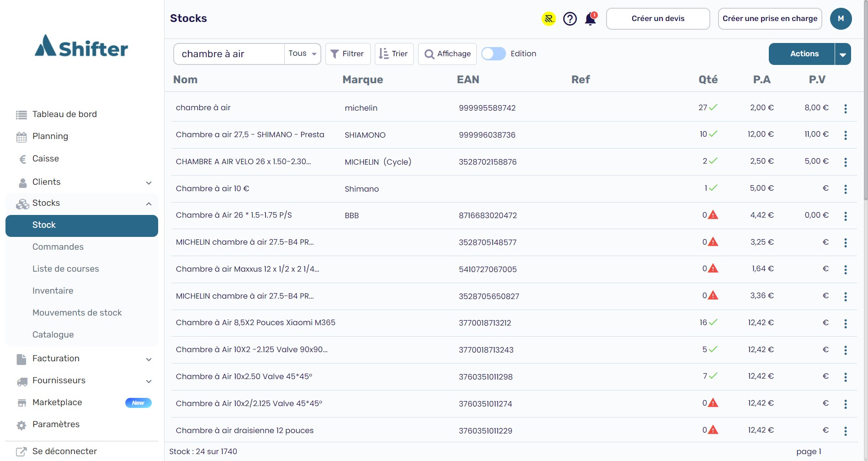Open the user avatar M menu
Image resolution: width=868 pixels, height=461 pixels.
(841, 19)
